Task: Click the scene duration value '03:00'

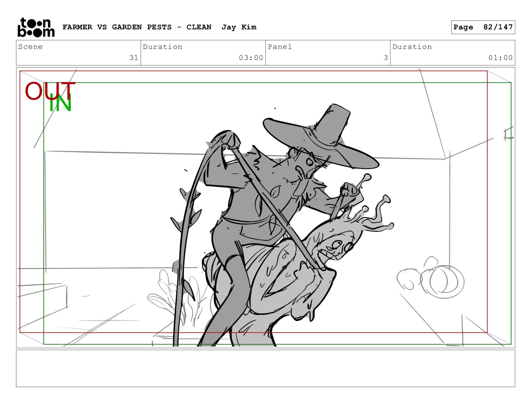Action: tap(251, 58)
